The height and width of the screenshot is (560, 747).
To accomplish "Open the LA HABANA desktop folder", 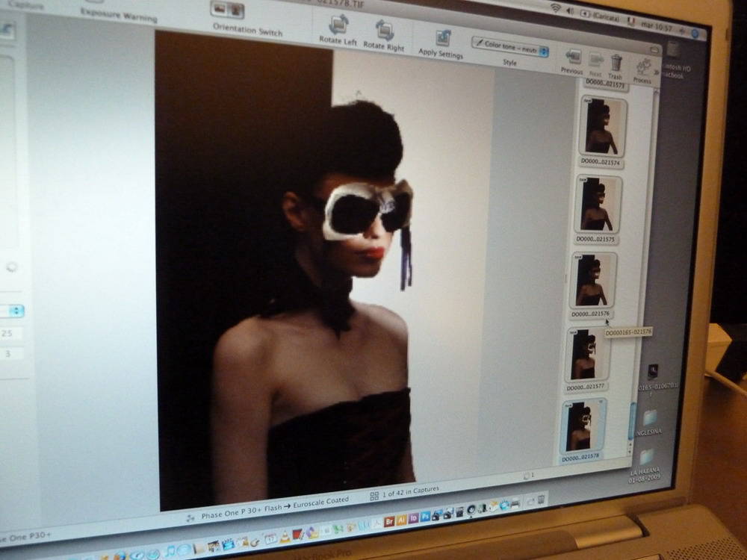I will coord(645,458).
